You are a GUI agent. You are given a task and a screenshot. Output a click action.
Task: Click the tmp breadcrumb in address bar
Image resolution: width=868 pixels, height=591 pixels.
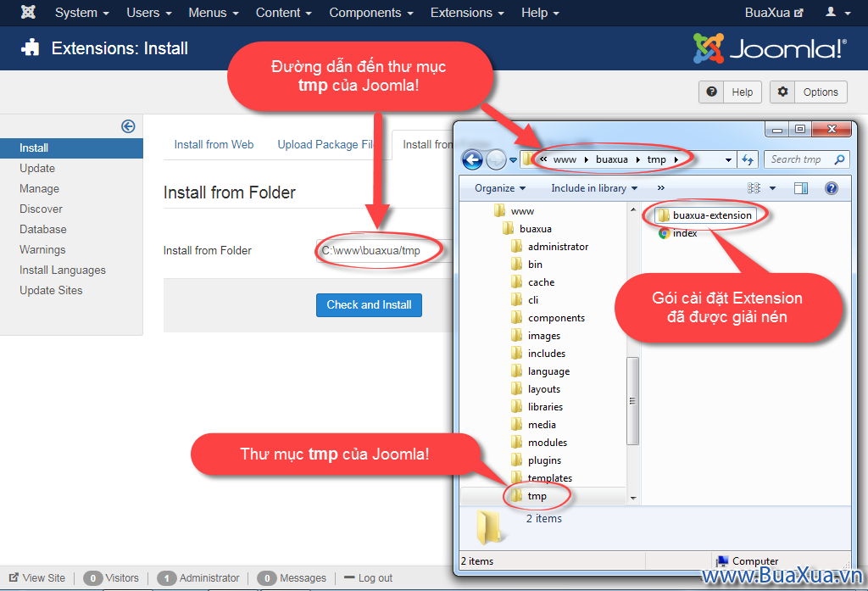pos(657,159)
